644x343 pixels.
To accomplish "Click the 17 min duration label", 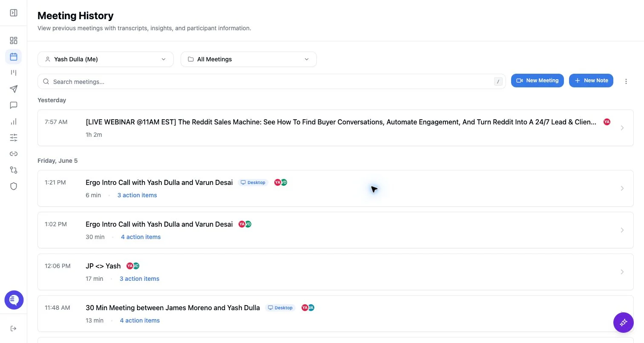I will tap(94, 279).
